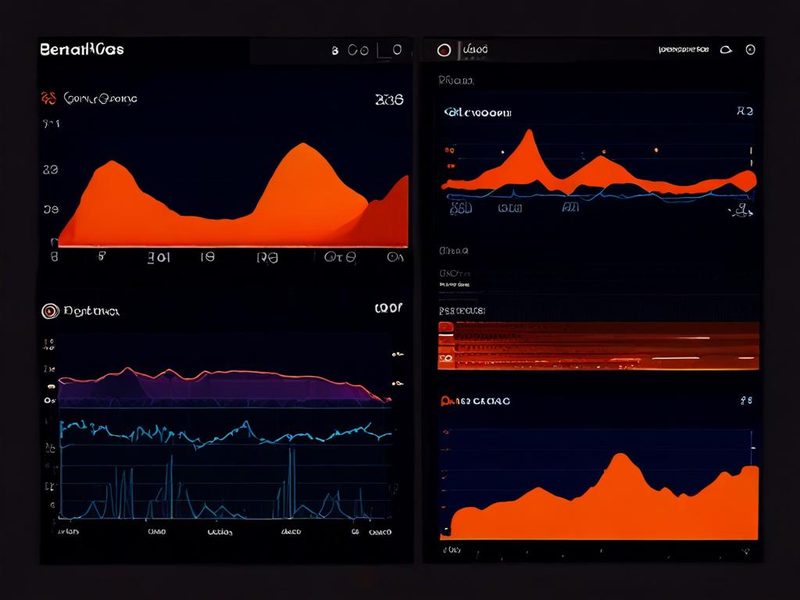Click the value at top right of the bottom-right chart
The image size is (800, 600).
746,401
